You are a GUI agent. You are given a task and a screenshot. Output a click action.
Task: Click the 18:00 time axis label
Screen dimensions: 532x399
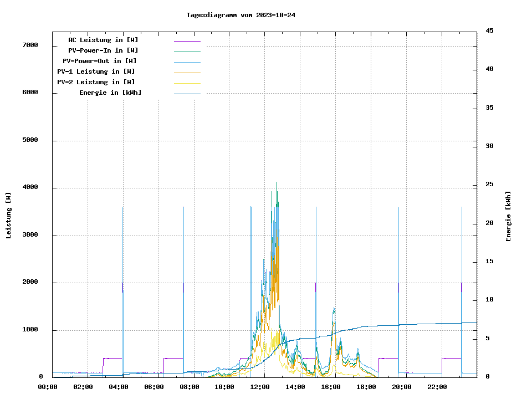pyautogui.click(x=366, y=387)
